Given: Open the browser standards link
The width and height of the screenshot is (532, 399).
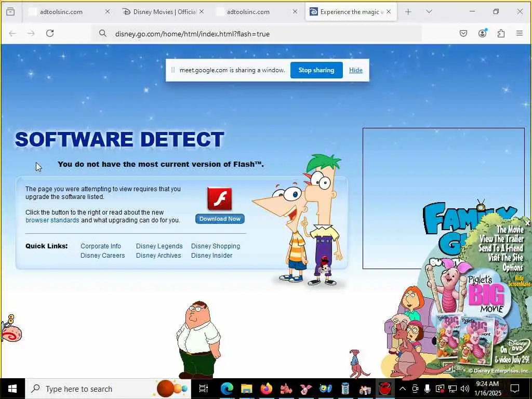Looking at the screenshot, I should tap(52, 220).
